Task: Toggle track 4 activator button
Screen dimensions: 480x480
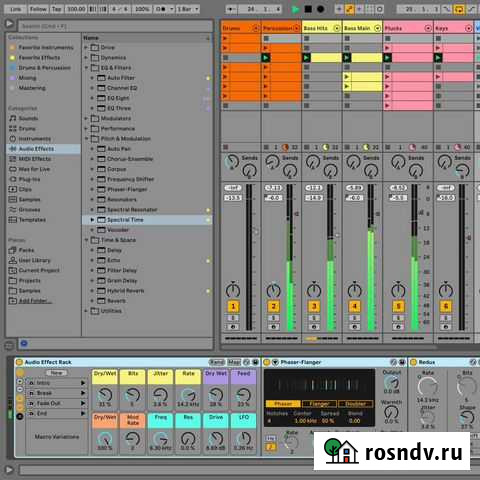Action: [354, 306]
